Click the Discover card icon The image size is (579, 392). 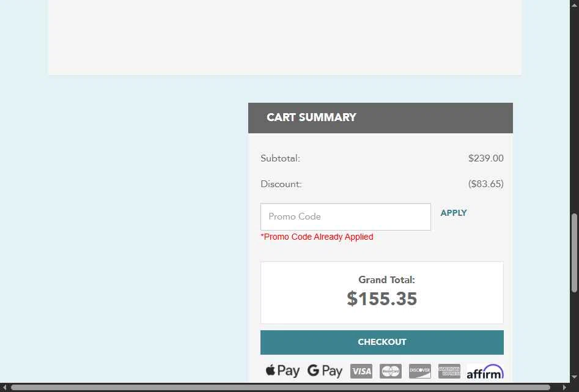[x=420, y=371]
